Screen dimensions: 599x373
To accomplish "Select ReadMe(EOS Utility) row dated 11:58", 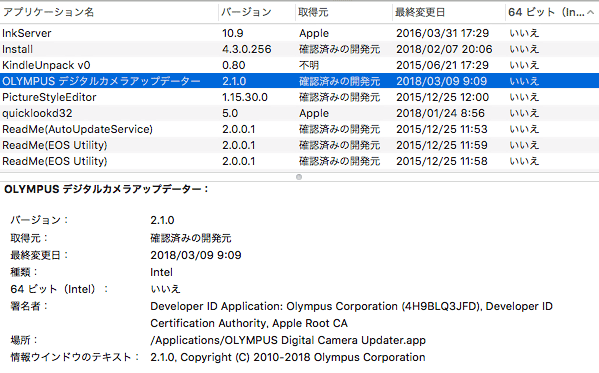I will point(300,161).
